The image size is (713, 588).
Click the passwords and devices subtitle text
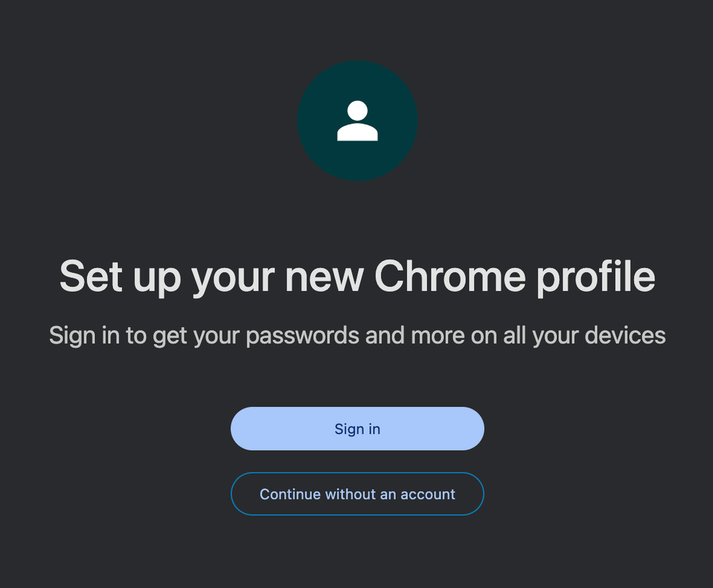point(357,334)
